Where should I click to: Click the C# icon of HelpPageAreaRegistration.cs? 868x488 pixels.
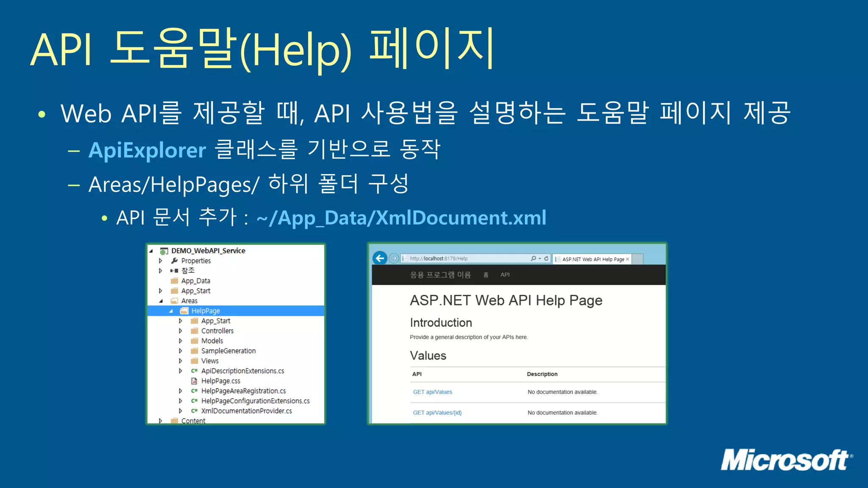pyautogui.click(x=195, y=391)
